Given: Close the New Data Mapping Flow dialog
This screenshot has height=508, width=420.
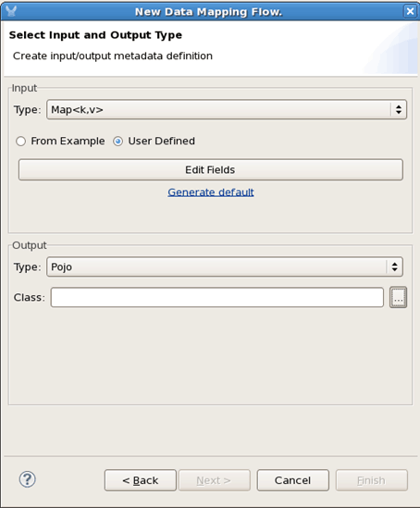Looking at the screenshot, I should click(x=410, y=11).
